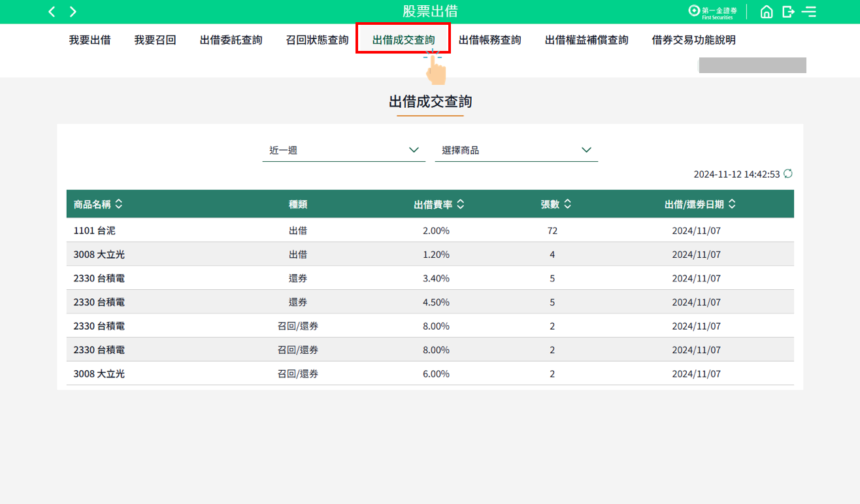Click the First Securities logo
The height and width of the screenshot is (504, 860).
tap(713, 12)
